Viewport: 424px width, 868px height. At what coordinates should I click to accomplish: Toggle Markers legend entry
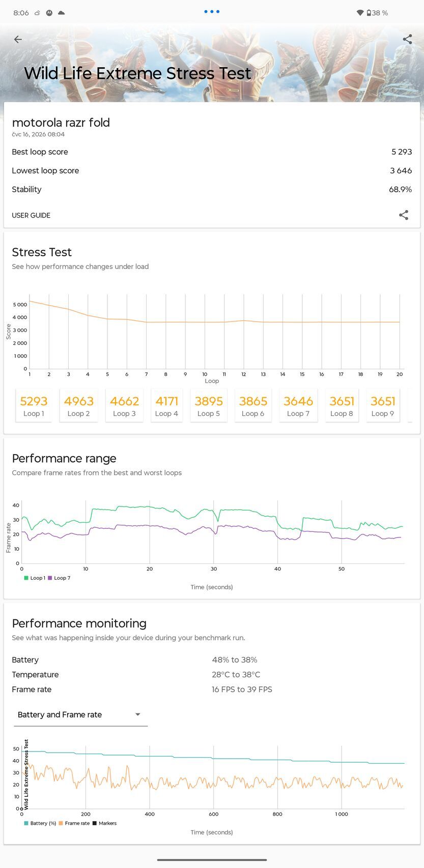(104, 823)
